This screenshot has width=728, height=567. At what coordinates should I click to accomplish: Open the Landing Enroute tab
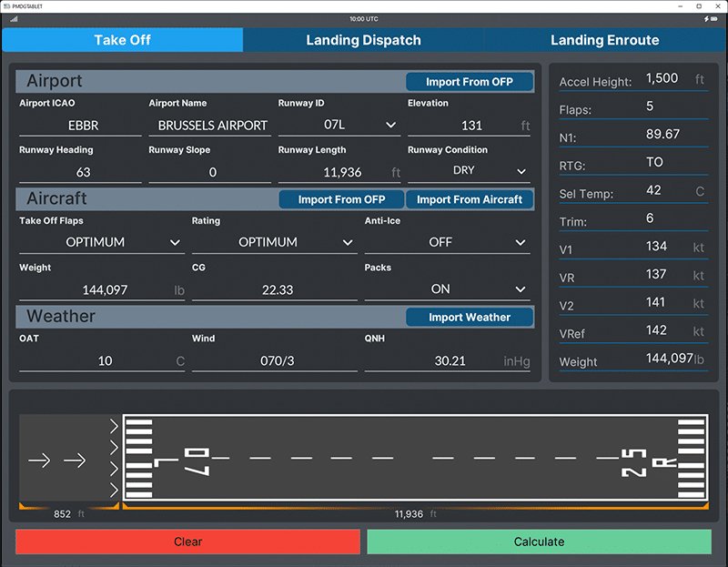(604, 40)
